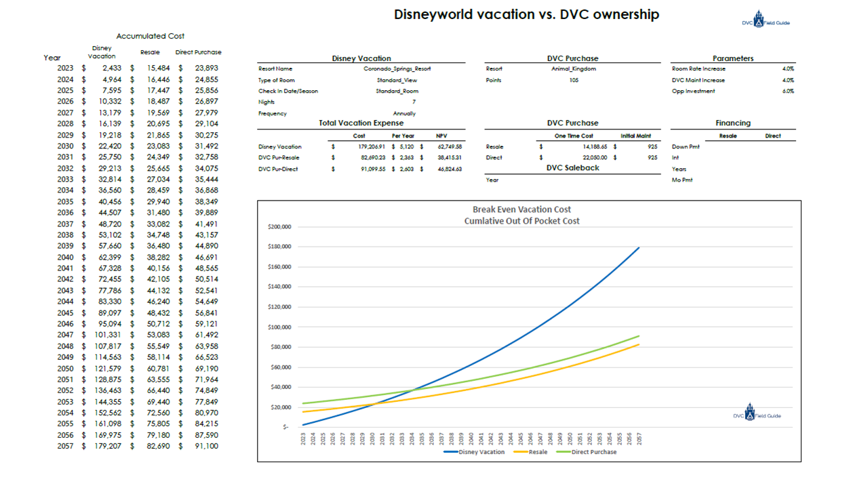Click Resale cost 60,781 for 2050

[x=158, y=368]
